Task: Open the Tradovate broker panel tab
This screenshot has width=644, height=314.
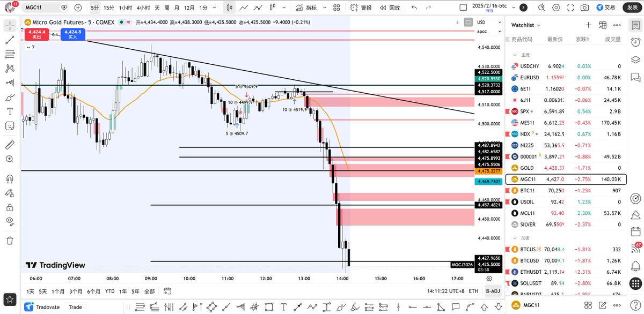Action: (x=43, y=307)
